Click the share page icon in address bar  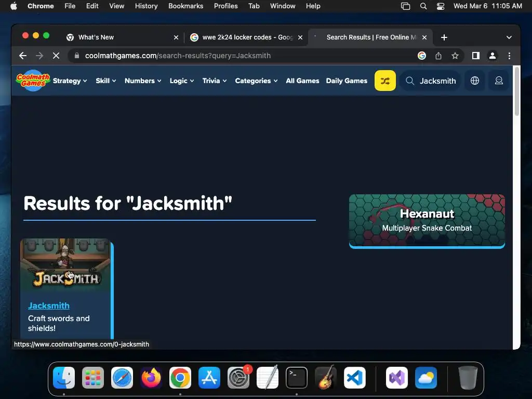pyautogui.click(x=438, y=56)
